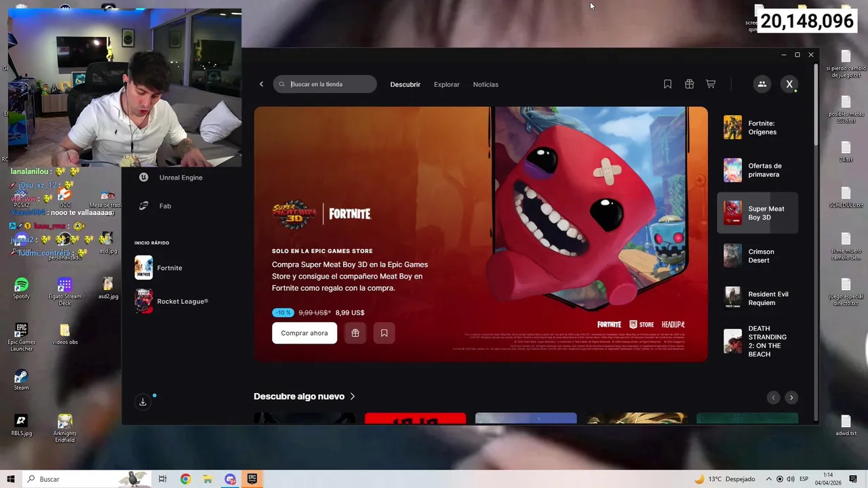Click Epic Games Launcher taskbar icon
This screenshot has height=488, width=868.
pyautogui.click(x=252, y=479)
